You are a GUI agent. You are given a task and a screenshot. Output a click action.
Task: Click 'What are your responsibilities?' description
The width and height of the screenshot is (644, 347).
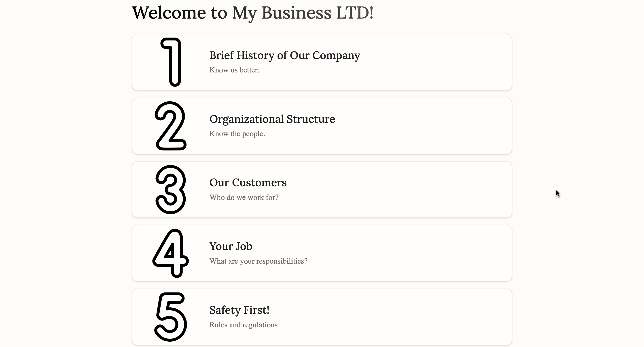(x=258, y=261)
